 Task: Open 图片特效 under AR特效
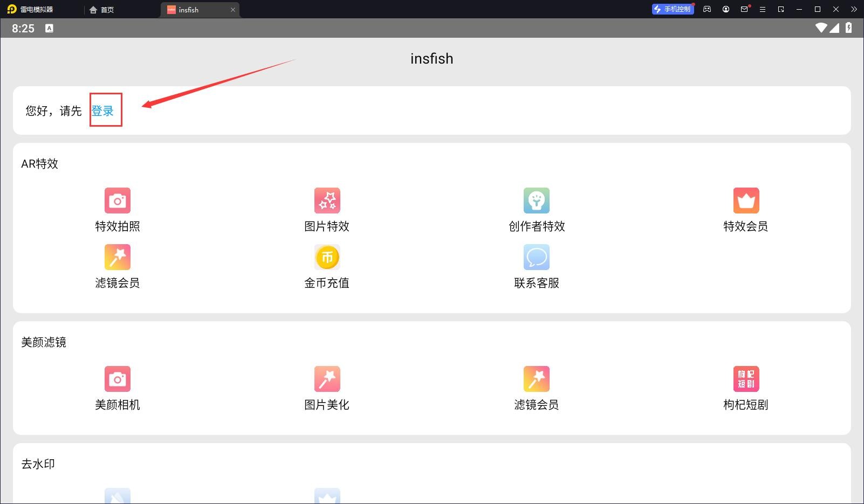(327, 201)
